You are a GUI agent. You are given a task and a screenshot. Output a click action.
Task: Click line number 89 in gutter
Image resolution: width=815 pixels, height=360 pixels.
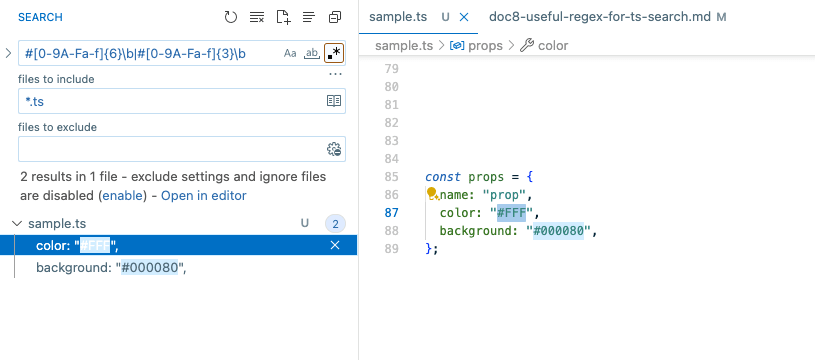coord(391,248)
